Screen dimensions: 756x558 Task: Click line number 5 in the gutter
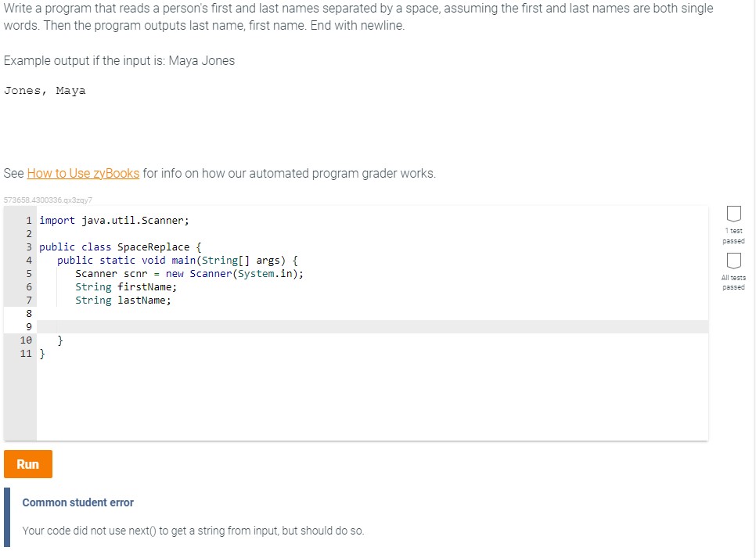click(28, 273)
